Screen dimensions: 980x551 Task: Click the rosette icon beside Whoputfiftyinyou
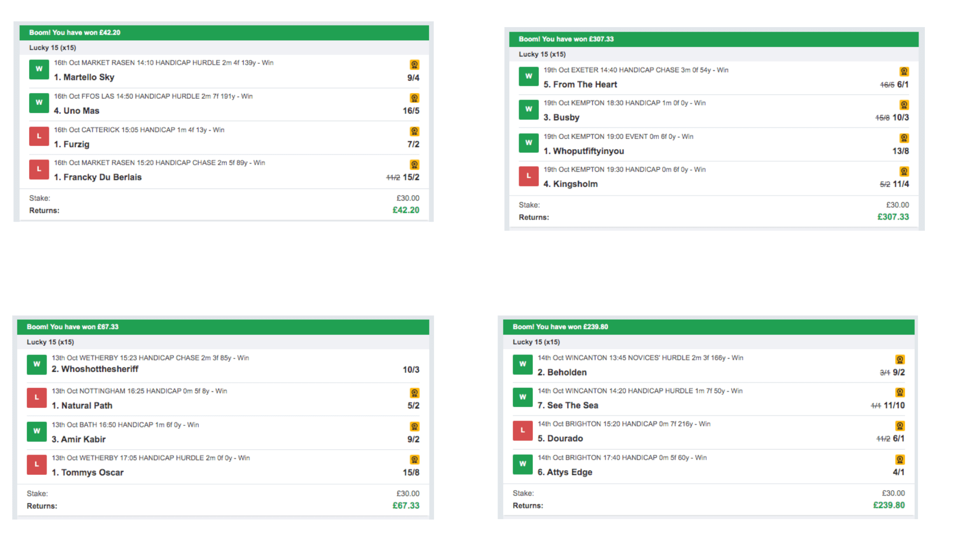(x=904, y=138)
